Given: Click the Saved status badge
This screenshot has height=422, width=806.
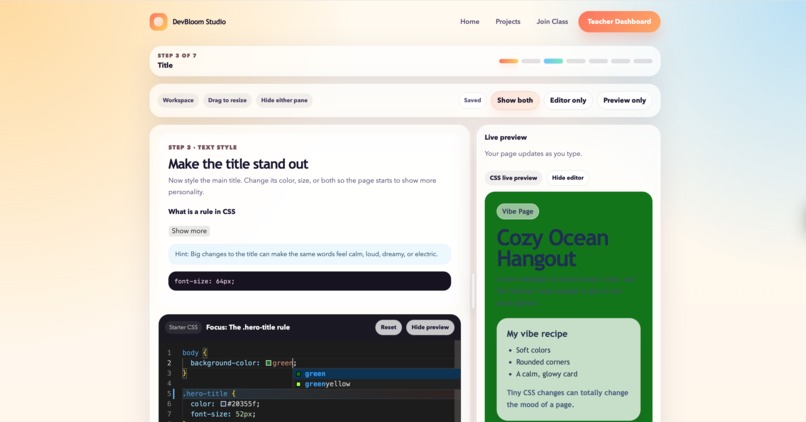Looking at the screenshot, I should pos(472,100).
